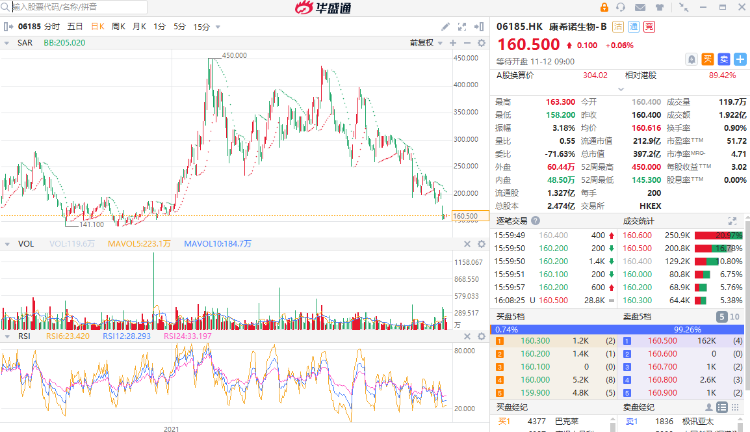750x432 pixels.
Task: Set a price alert bell icon
Action: pyautogui.click(x=692, y=59)
